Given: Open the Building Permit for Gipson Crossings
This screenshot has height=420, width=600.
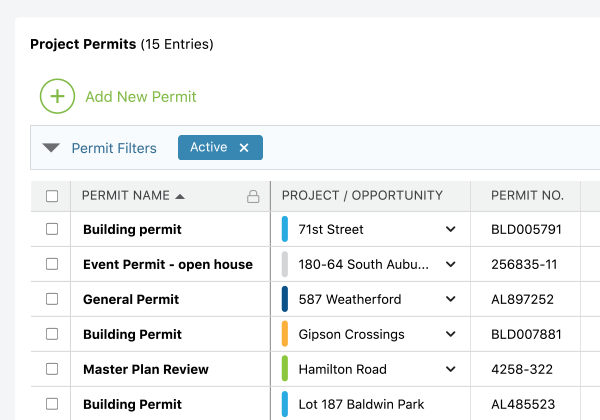Looking at the screenshot, I should tap(132, 334).
